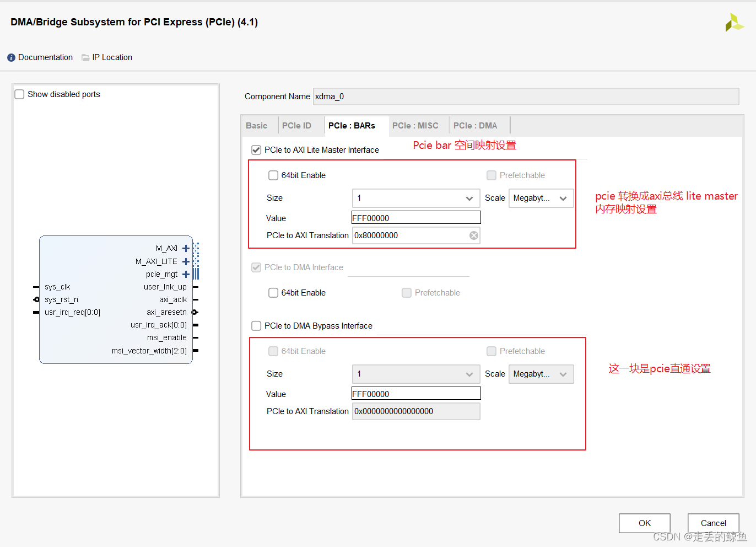Switch to the Basic tab
The height and width of the screenshot is (547, 756).
257,126
